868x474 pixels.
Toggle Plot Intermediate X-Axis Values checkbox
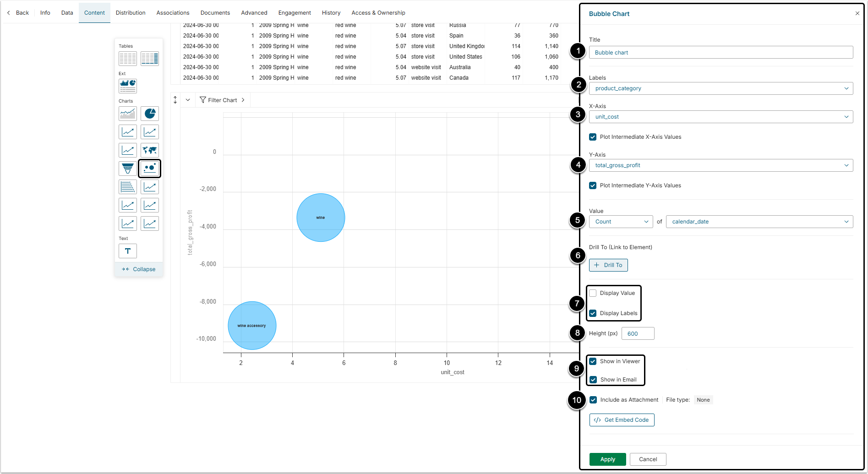click(593, 137)
